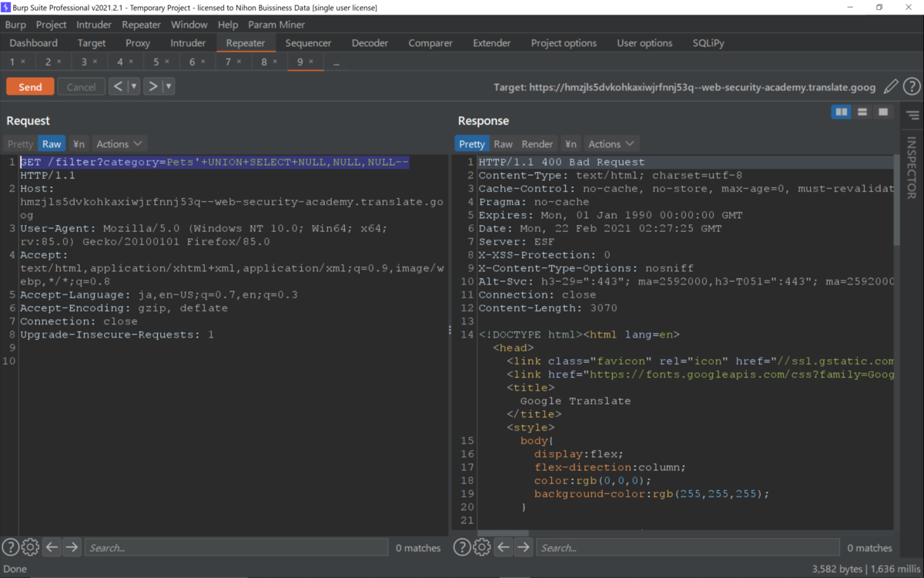Select side-by-side request/response layout
The image size is (924, 578).
tap(842, 113)
